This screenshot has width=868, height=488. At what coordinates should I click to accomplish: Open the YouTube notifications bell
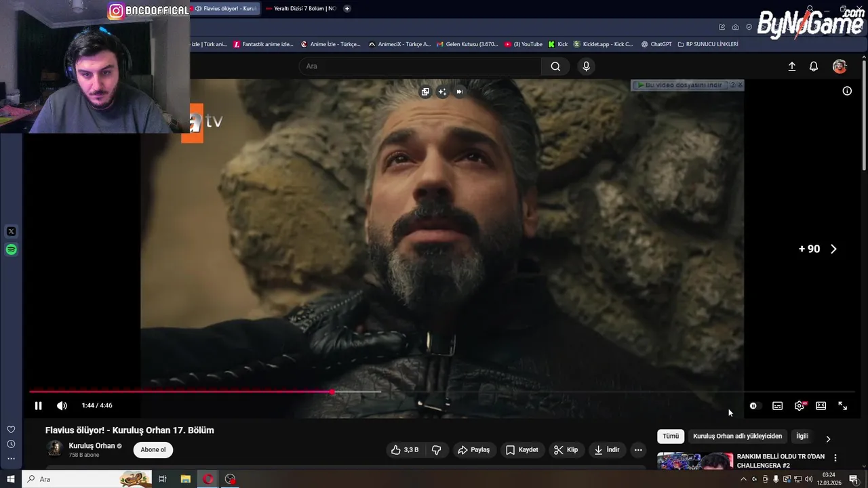814,66
